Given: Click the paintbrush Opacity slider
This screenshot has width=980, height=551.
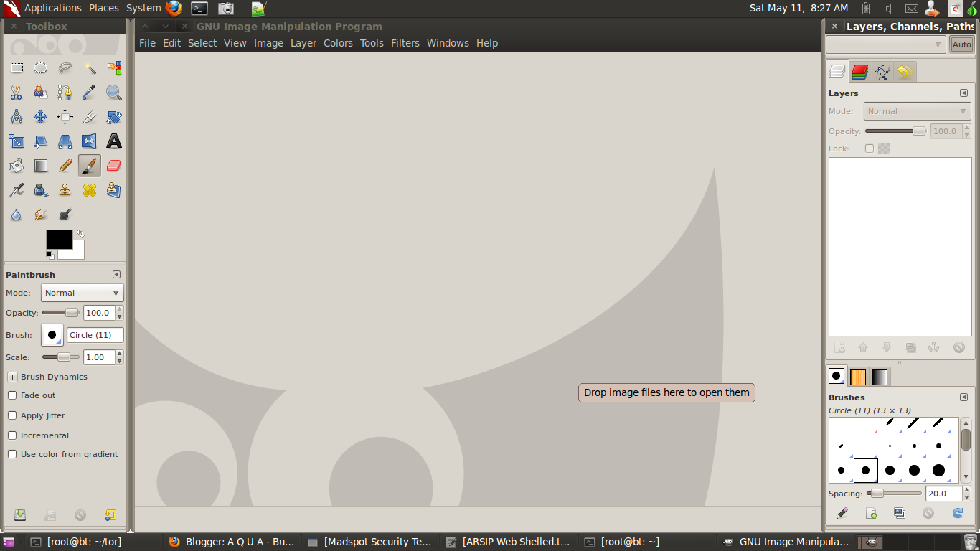Looking at the screenshot, I should coord(61,313).
